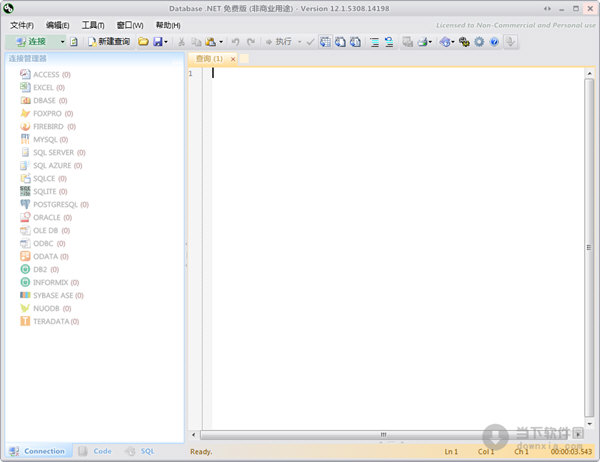600x462 pixels.
Task: Click the 'Ln 1' status bar entry
Action: pyautogui.click(x=451, y=452)
